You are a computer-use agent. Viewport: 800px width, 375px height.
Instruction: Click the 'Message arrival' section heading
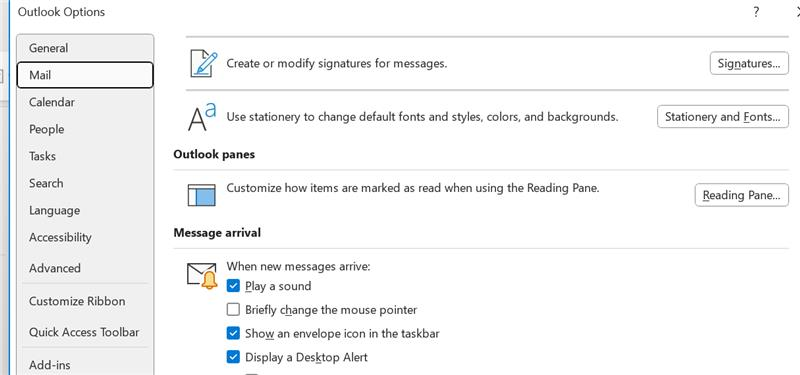pos(217,233)
